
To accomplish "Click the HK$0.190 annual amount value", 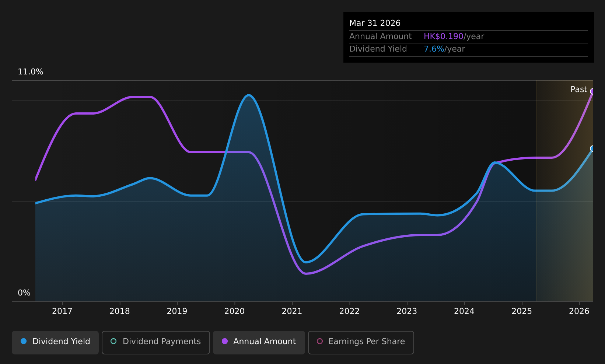I will pyautogui.click(x=444, y=36).
